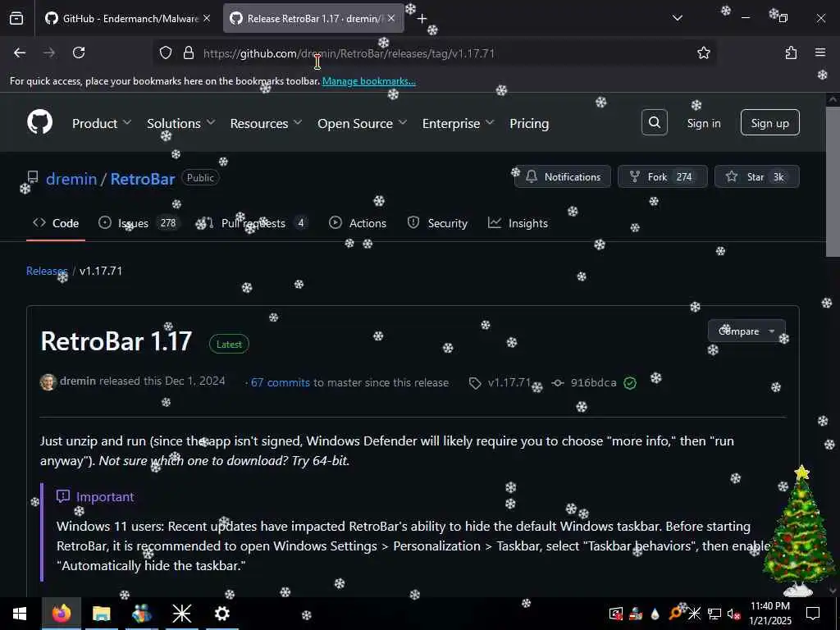The height and width of the screenshot is (630, 840).
Task: Reload the page with the refresh icon
Action: click(79, 52)
